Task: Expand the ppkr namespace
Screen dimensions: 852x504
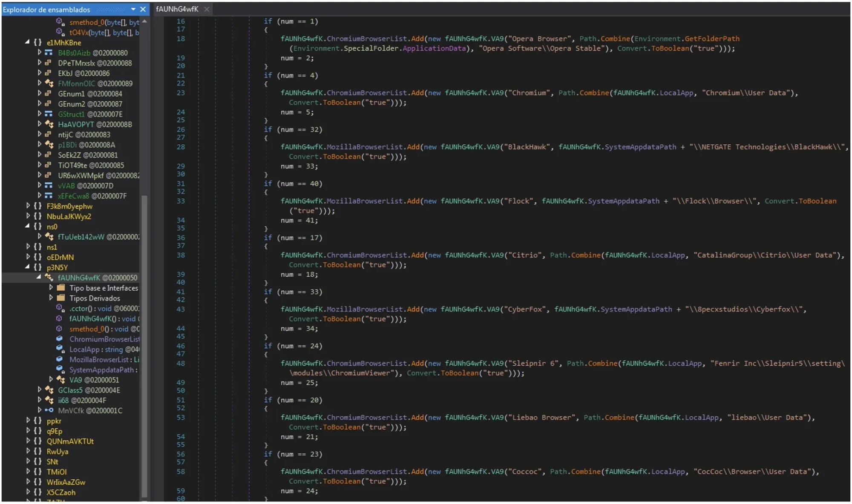Action: pos(28,420)
